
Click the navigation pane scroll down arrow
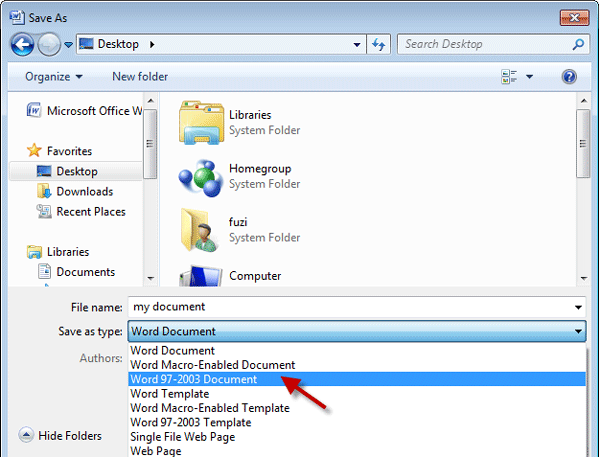(x=150, y=278)
